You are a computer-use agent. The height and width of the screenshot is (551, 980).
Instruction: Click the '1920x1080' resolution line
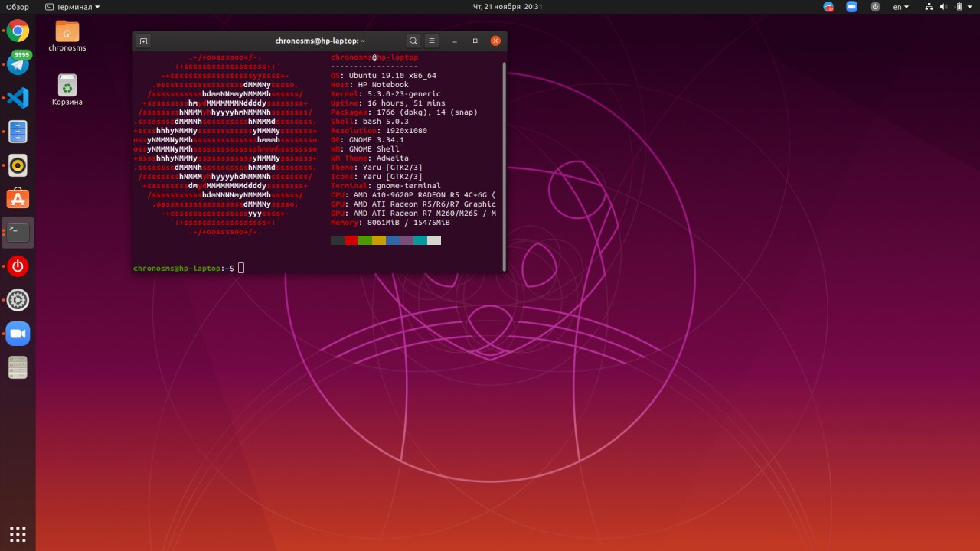pyautogui.click(x=379, y=131)
